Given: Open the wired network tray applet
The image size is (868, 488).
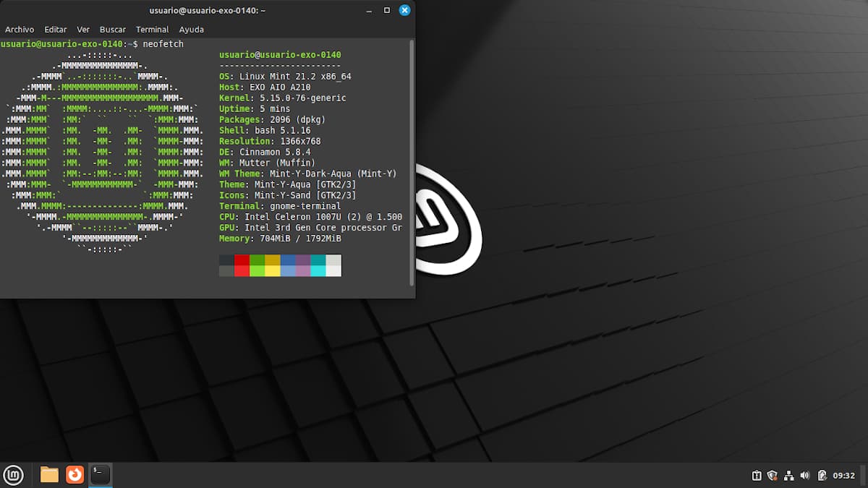Looking at the screenshot, I should pyautogui.click(x=789, y=476).
